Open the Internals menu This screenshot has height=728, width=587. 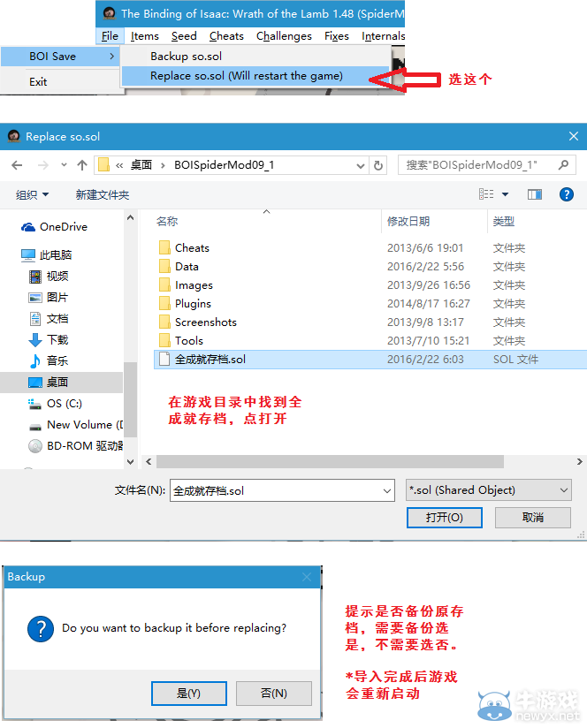pos(383,36)
